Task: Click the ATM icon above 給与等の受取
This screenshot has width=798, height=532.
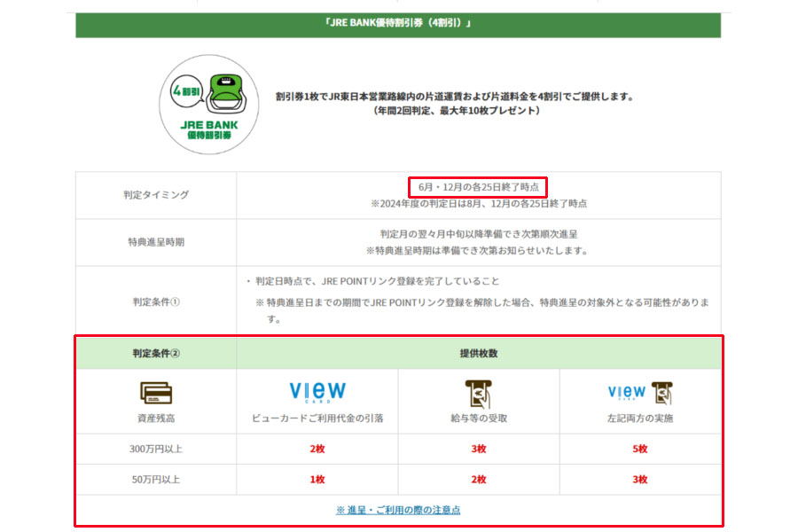Action: coord(479,394)
